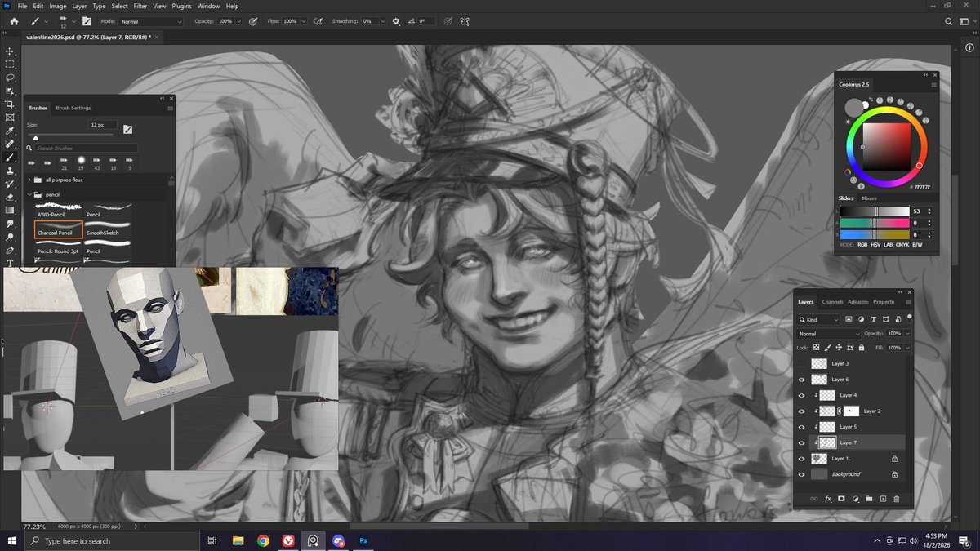Create a new layer group
The image size is (980, 551).
[869, 498]
